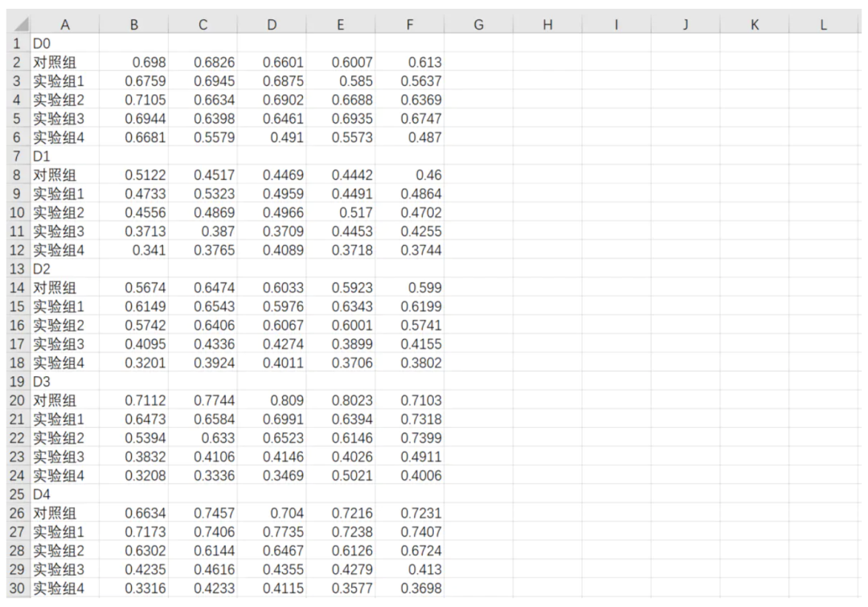Click 实验组3 label in row 17
The height and width of the screenshot is (607, 868).
click(58, 344)
